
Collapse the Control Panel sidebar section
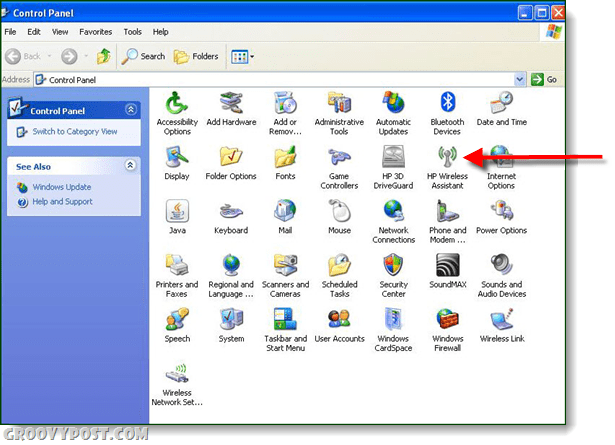131,109
